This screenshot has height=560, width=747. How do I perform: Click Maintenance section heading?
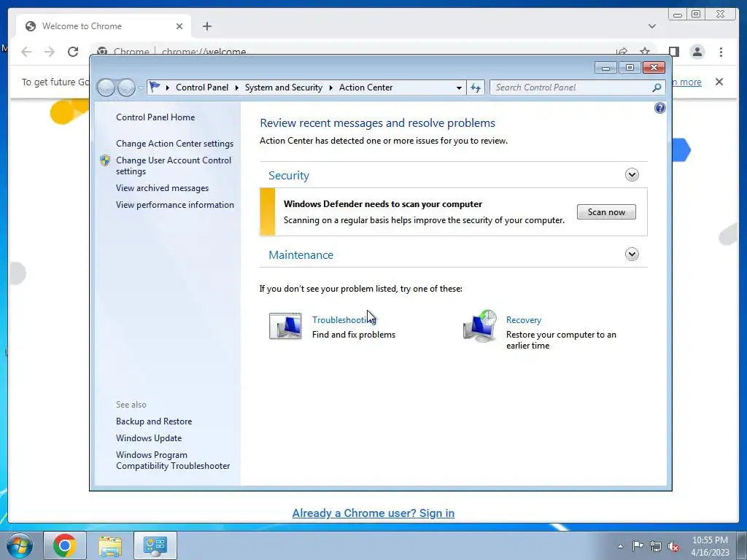301,255
